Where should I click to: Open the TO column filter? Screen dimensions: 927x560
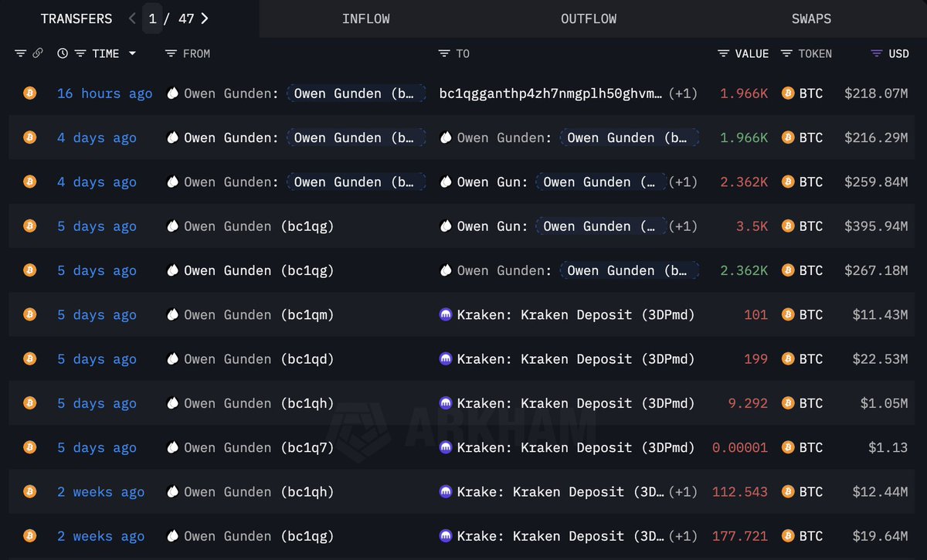click(444, 53)
